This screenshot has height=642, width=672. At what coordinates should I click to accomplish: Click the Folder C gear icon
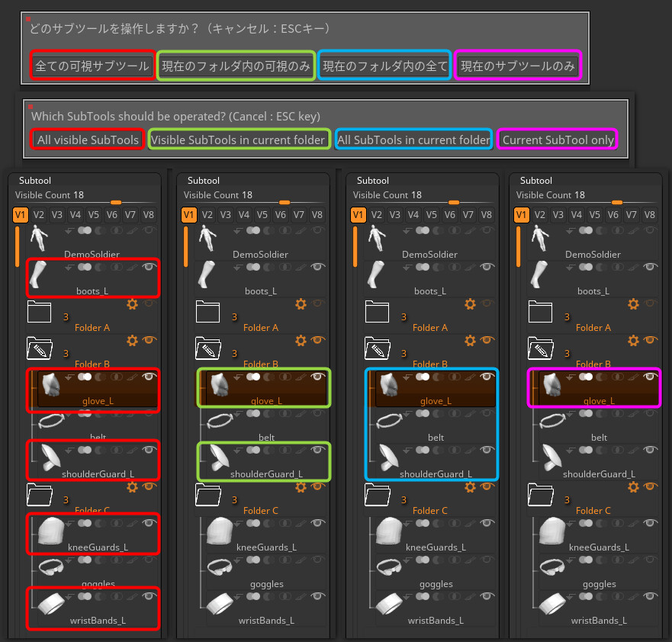pos(131,486)
